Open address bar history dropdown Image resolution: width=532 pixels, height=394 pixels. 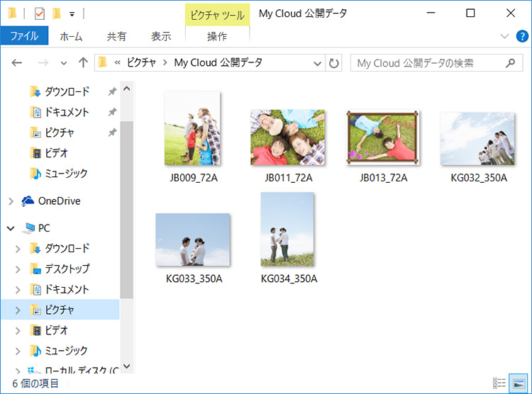[318, 63]
